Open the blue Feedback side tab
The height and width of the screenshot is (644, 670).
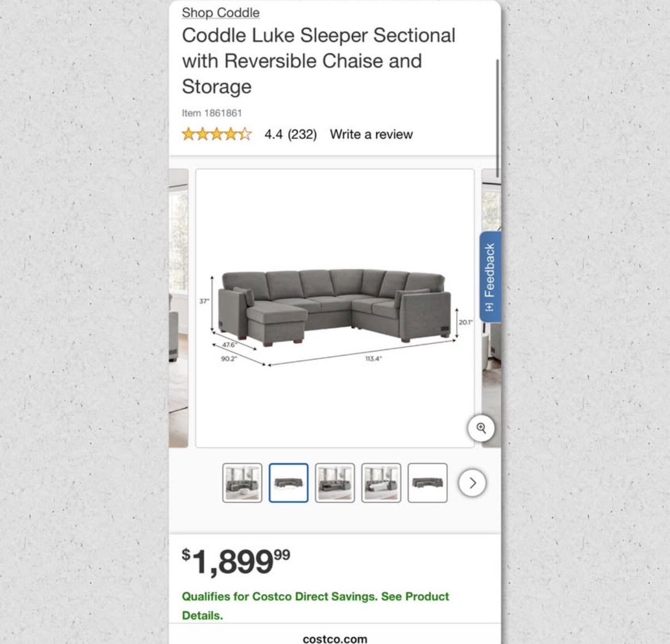(x=490, y=277)
